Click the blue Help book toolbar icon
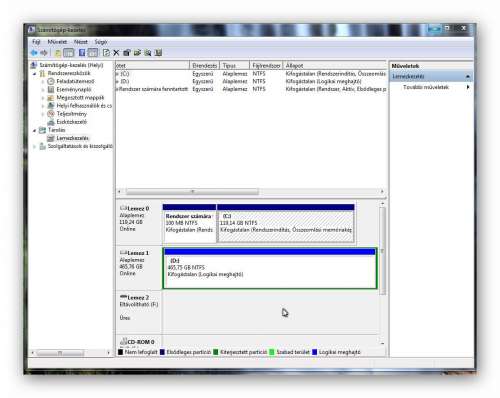The height and width of the screenshot is (398, 500). click(82, 53)
